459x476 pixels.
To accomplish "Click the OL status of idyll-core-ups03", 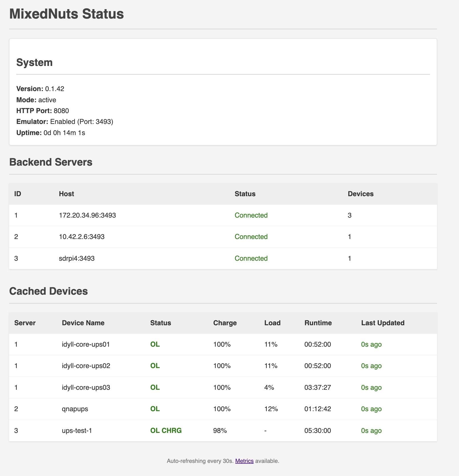I will 155,387.
